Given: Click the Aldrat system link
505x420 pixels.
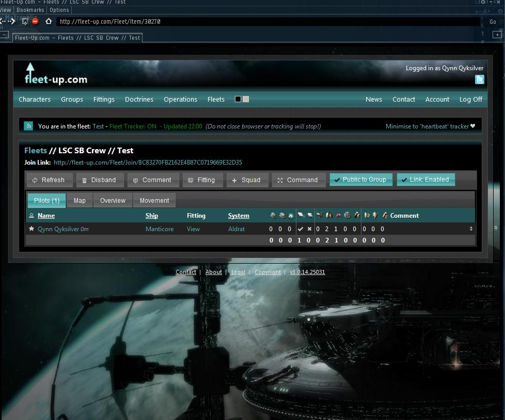Looking at the screenshot, I should pos(236,229).
